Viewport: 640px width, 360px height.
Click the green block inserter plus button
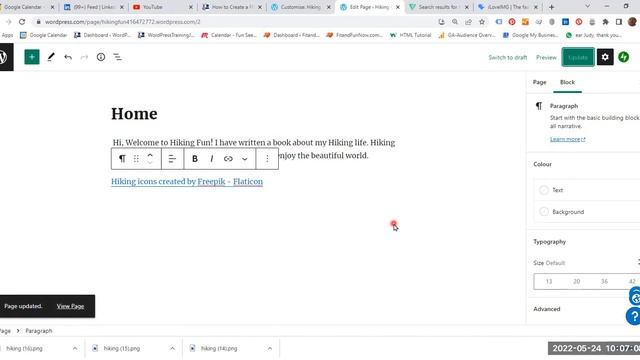point(32,57)
